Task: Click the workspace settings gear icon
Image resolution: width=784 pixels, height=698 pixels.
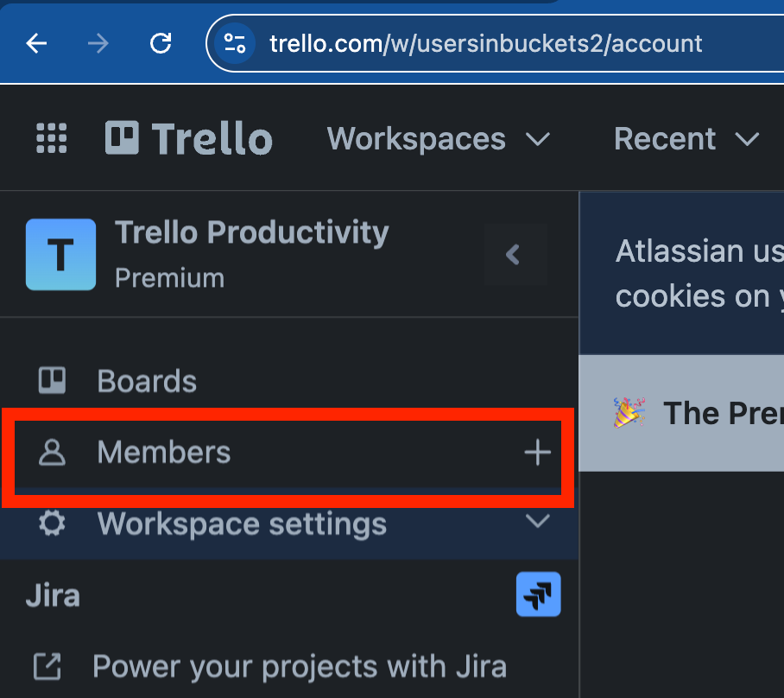Action: coord(52,523)
